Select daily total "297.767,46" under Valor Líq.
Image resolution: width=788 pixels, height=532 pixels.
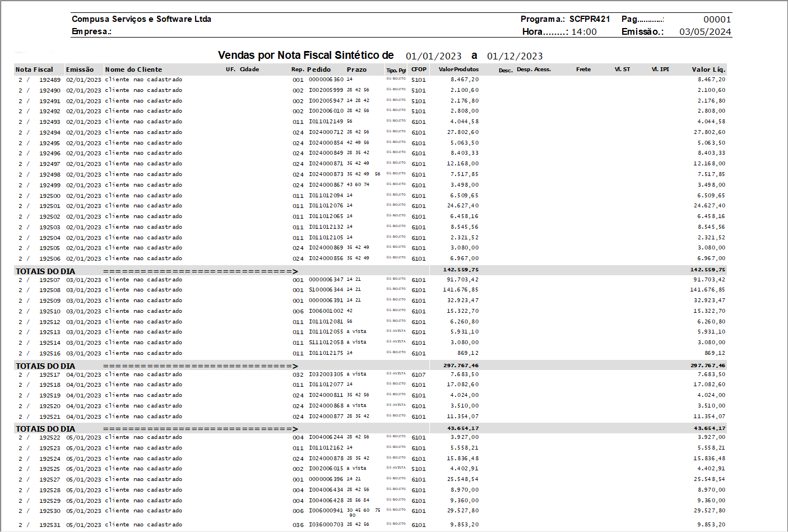click(x=708, y=366)
